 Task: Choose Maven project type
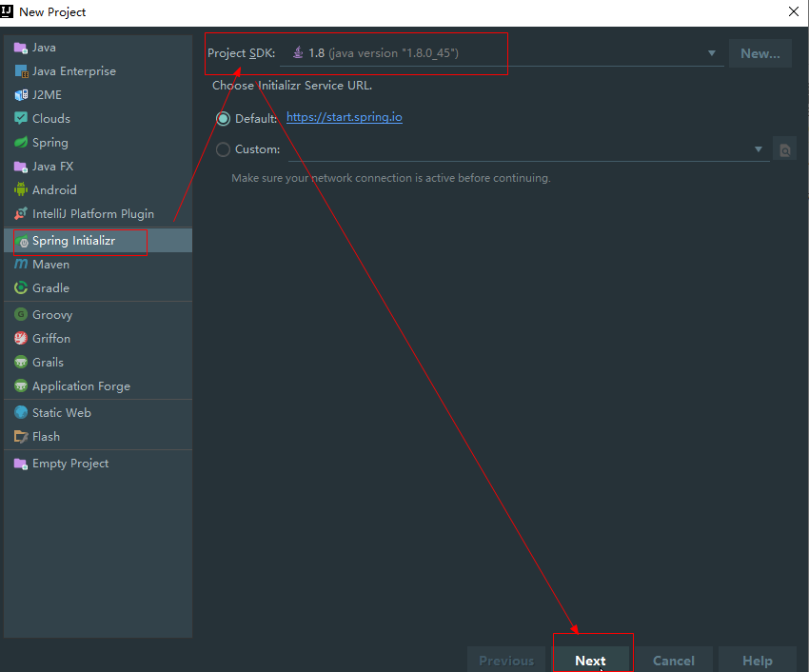98,265
